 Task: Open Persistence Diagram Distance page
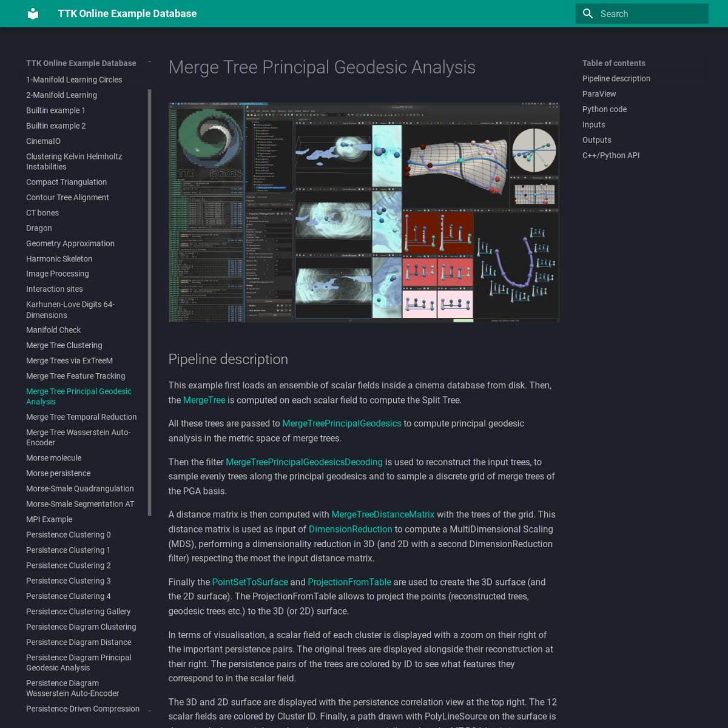[79, 642]
